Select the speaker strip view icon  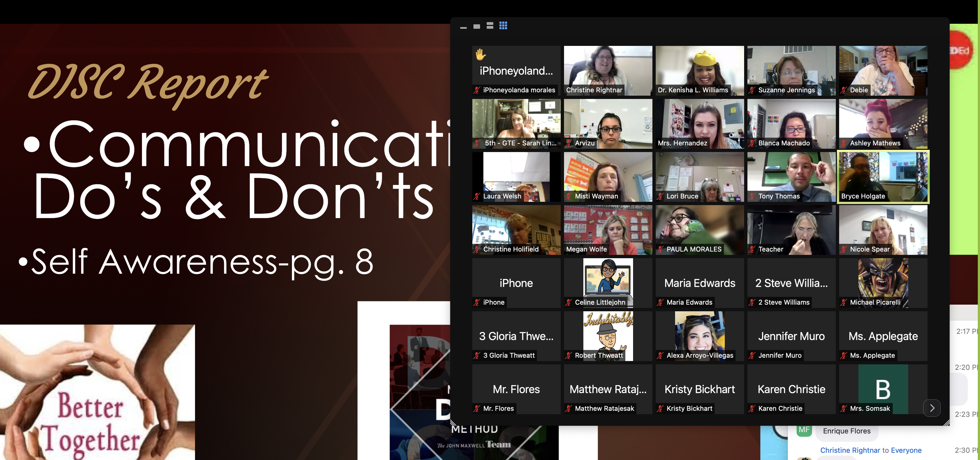[490, 25]
